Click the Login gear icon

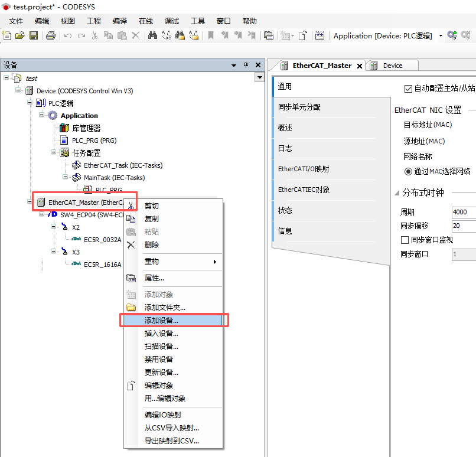click(452, 35)
